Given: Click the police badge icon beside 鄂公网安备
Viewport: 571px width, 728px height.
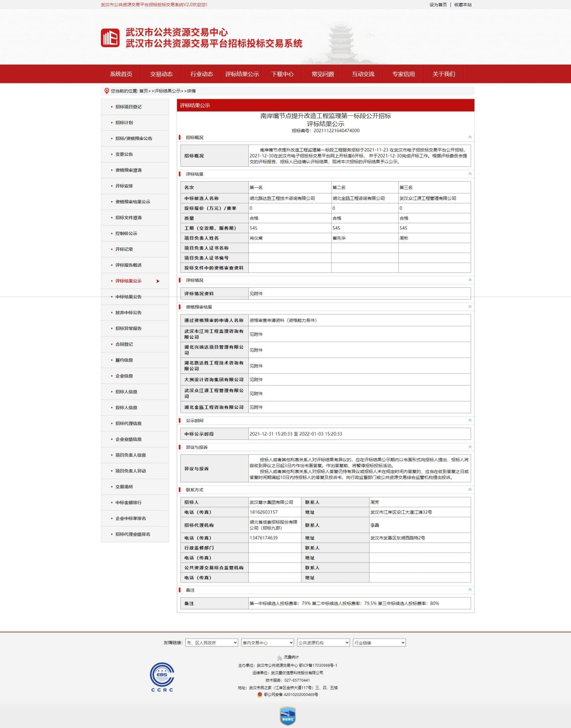Looking at the screenshot, I should [260, 694].
